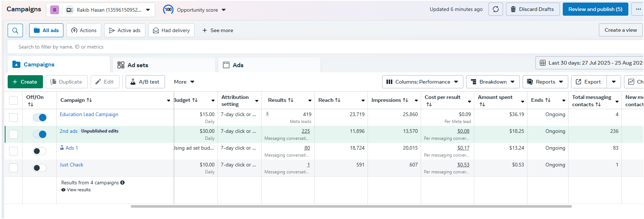Switch to the Ads tab
The width and height of the screenshot is (644, 219).
click(238, 65)
